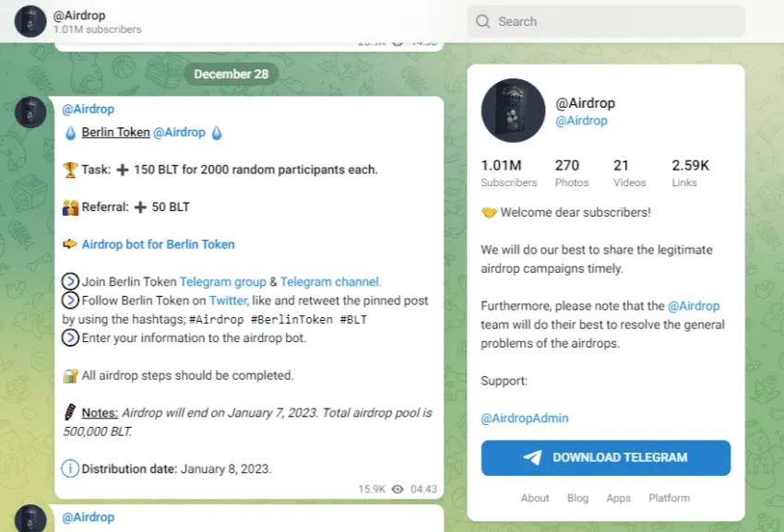Open the Platform footer link
The height and width of the screenshot is (532, 784).
click(x=669, y=498)
